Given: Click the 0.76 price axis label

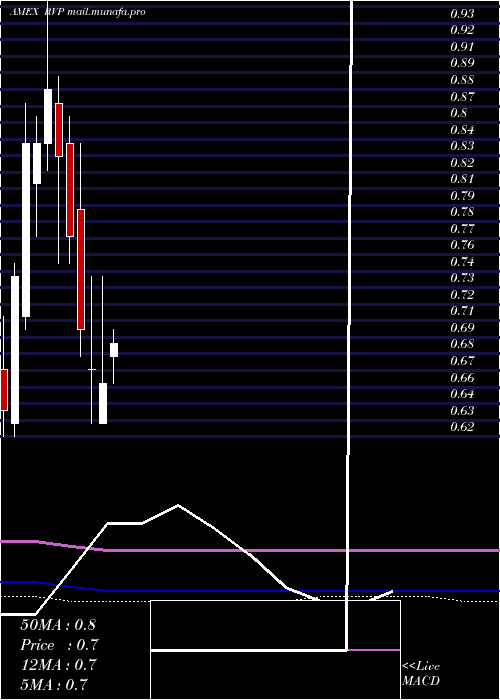Looking at the screenshot, I should tap(462, 245).
